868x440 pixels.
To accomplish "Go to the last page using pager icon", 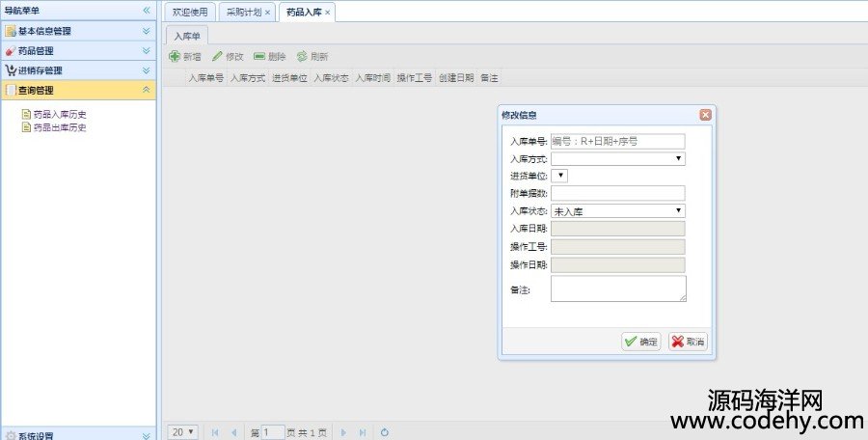I will click(362, 432).
